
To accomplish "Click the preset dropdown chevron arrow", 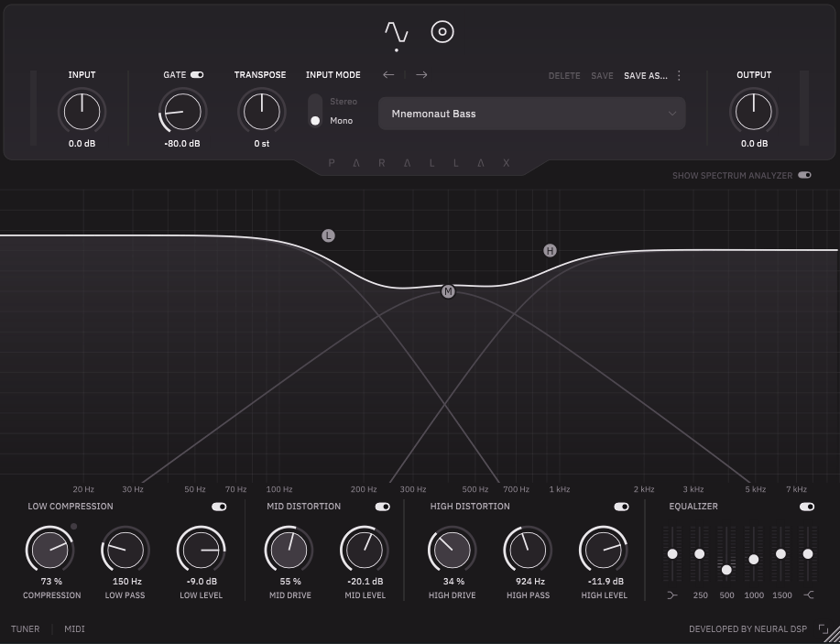I will (671, 114).
